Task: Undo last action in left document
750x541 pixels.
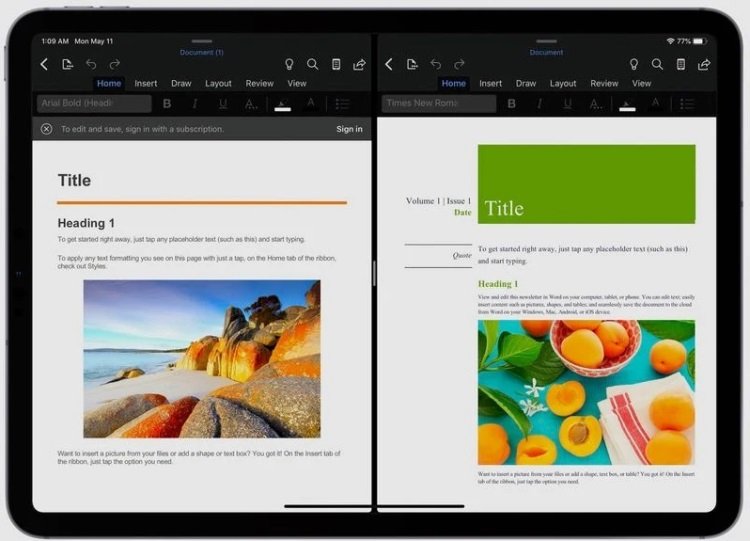Action: [x=91, y=64]
